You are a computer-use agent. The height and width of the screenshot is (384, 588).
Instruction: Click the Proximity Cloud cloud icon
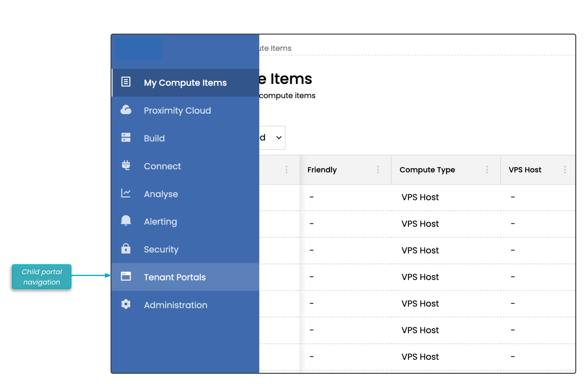126,110
